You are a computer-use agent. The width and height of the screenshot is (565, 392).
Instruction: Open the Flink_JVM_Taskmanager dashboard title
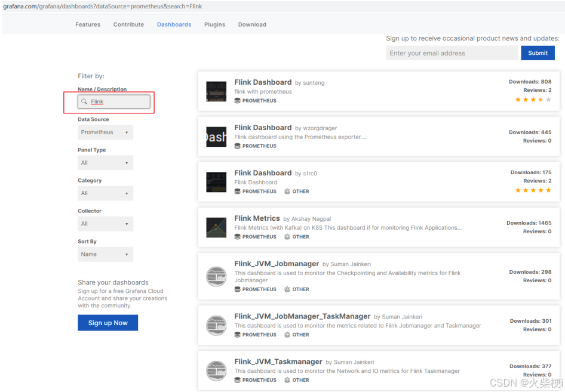click(x=278, y=362)
